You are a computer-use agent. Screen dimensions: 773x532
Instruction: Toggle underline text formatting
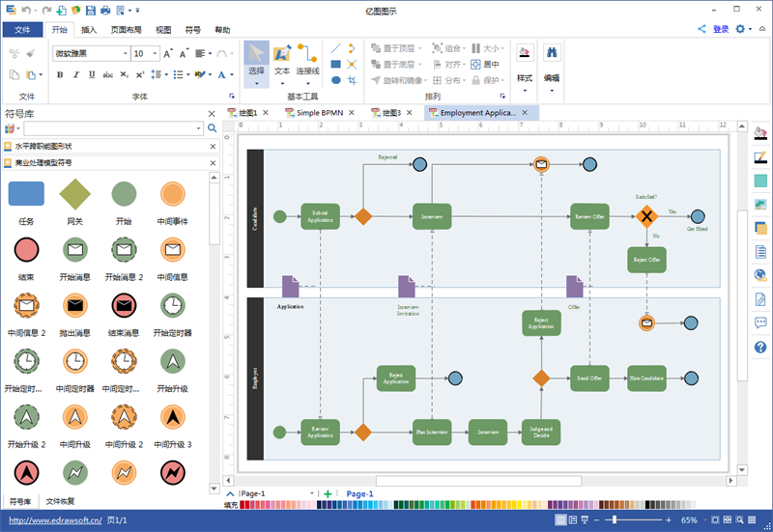coord(90,74)
